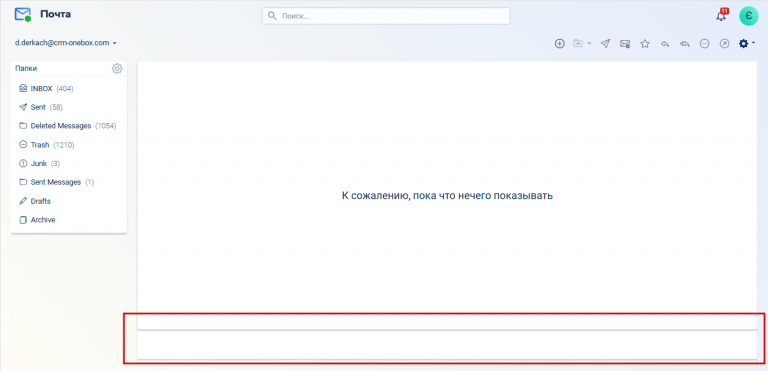The width and height of the screenshot is (768, 371).
Task: Open the move-to-folder dropdown arrow
Action: point(589,44)
